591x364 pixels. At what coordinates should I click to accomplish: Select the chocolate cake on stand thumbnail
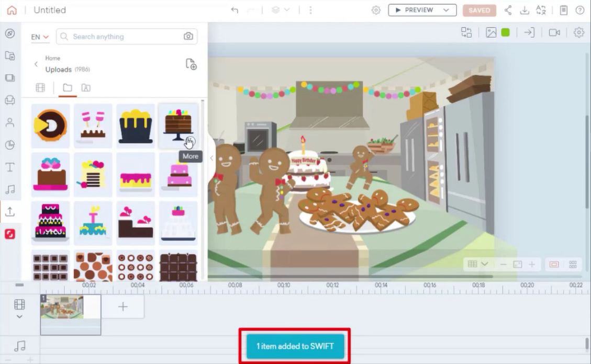[x=179, y=126]
